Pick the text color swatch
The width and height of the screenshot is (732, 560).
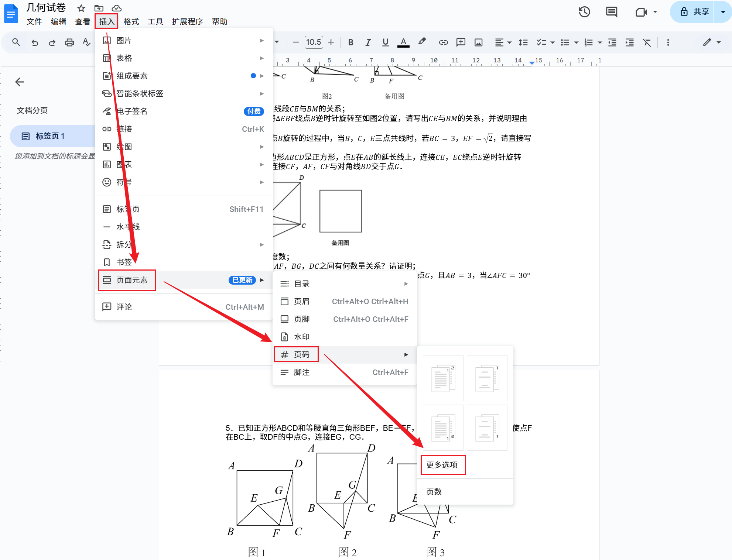pos(403,42)
